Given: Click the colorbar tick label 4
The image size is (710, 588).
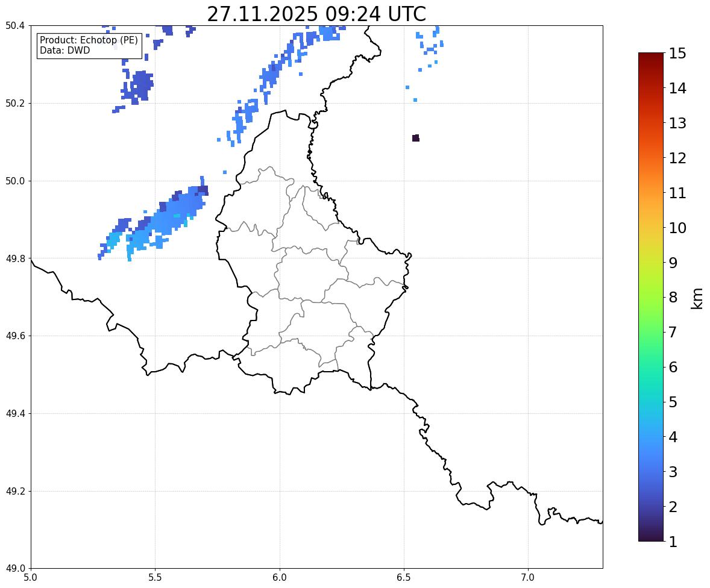Looking at the screenshot, I should (x=673, y=437).
